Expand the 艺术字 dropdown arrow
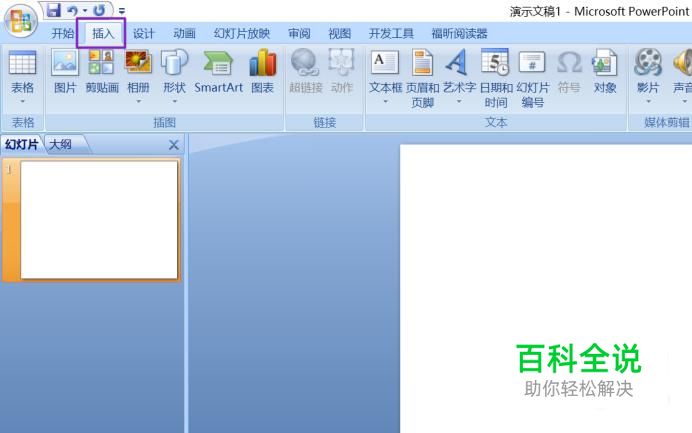 pos(459,102)
